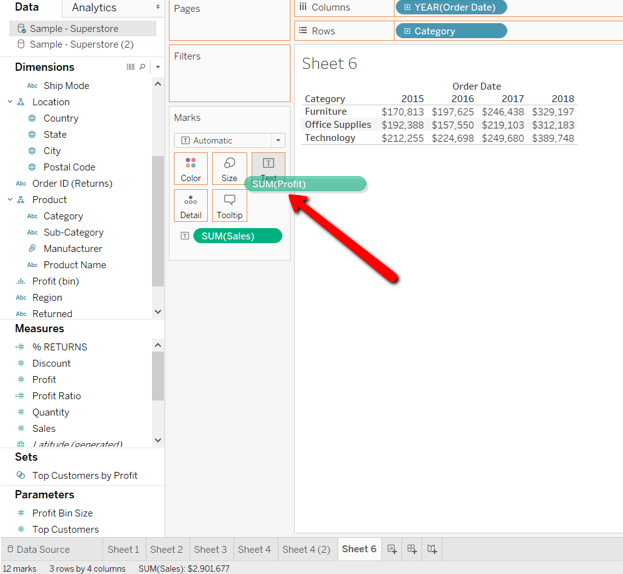623x574 pixels.
Task: Click the search icon in Dimensions header
Action: click(x=142, y=67)
